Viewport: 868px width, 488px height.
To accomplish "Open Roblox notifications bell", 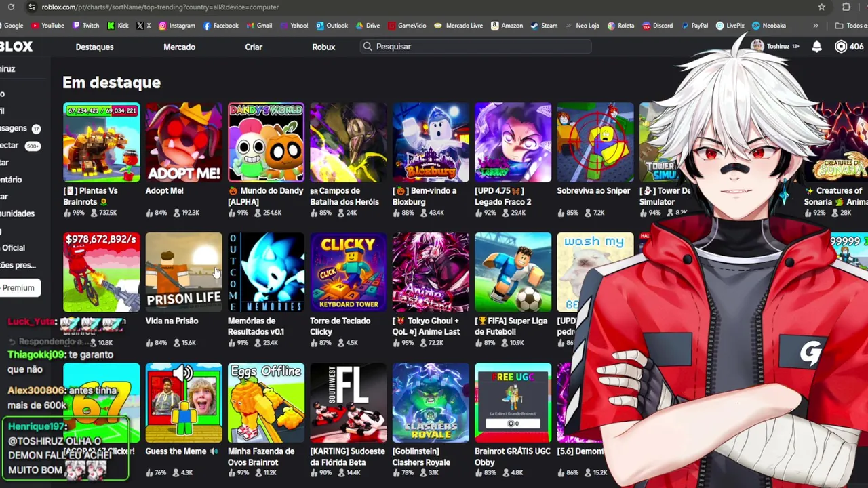I will [816, 47].
